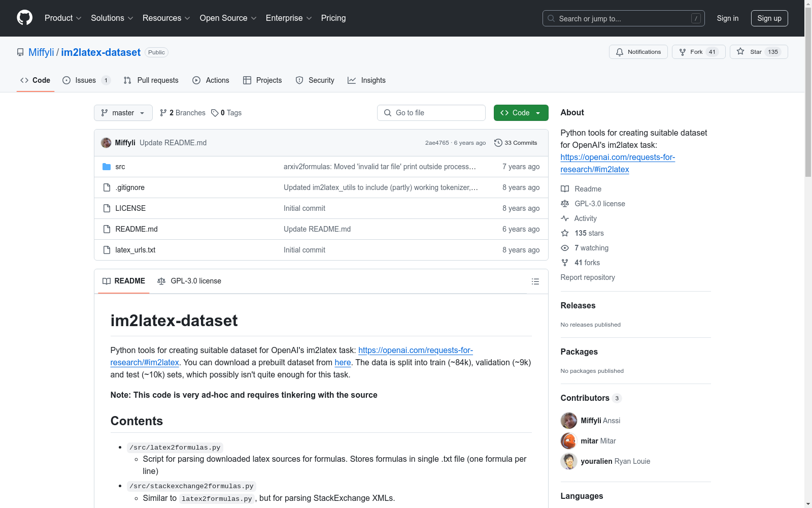Viewport: 812px width, 508px height.
Task: Click the 'here' prebuilt dataset link
Action: click(x=343, y=362)
